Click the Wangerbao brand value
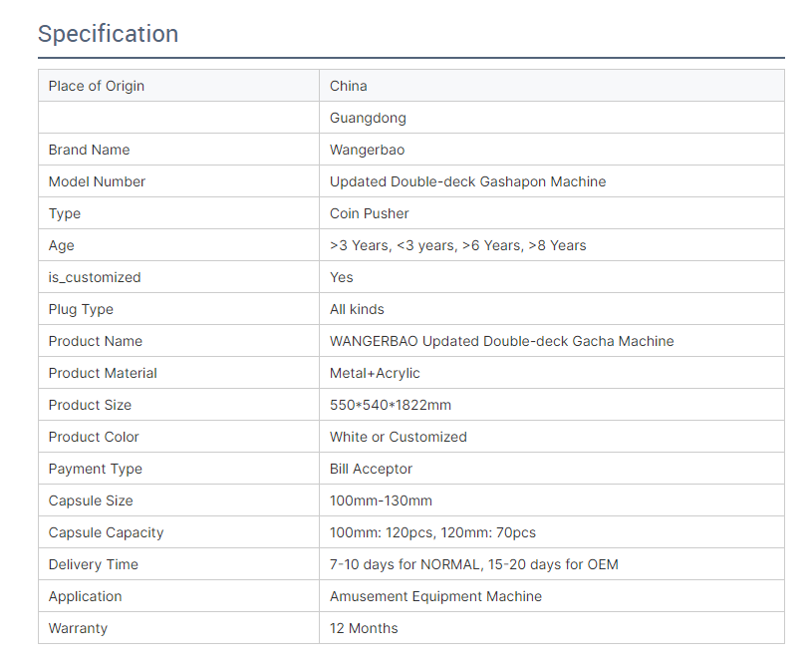Screen dimensions: 812x664 [x=368, y=150]
